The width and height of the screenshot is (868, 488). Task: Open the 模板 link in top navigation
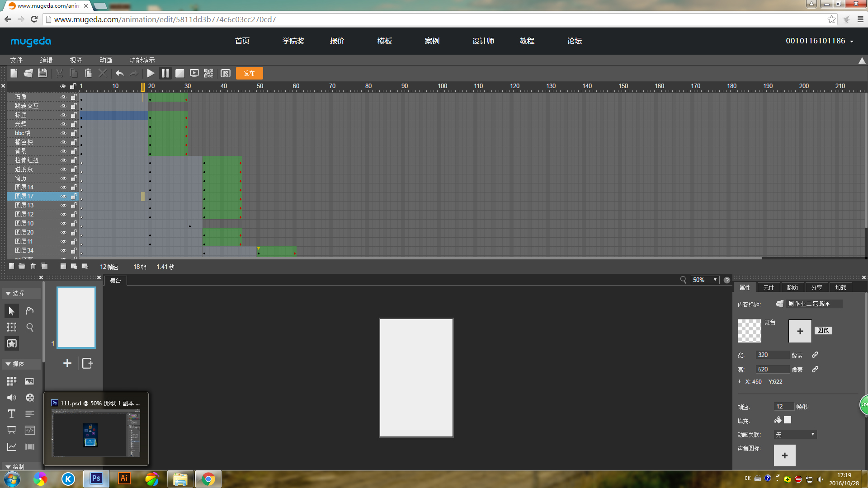(x=385, y=41)
